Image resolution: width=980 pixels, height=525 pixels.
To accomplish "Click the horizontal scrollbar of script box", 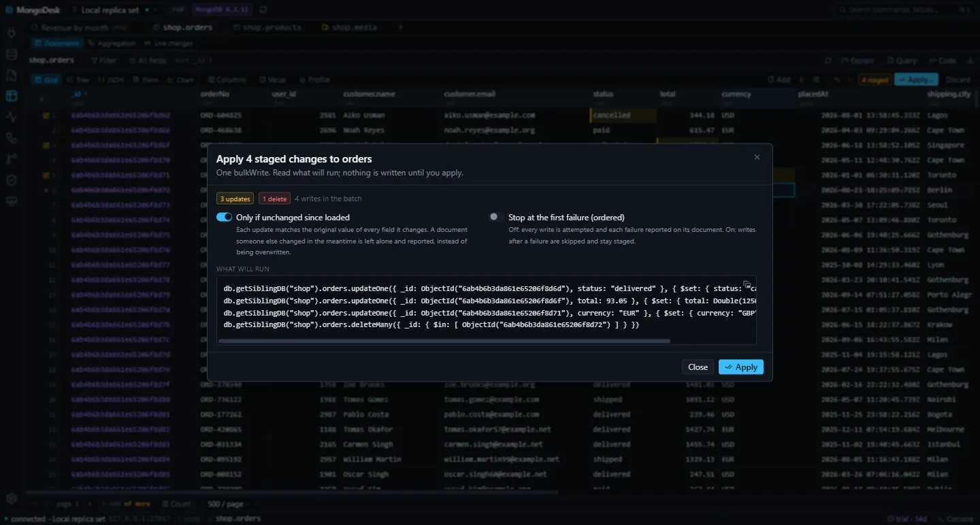I will click(444, 341).
